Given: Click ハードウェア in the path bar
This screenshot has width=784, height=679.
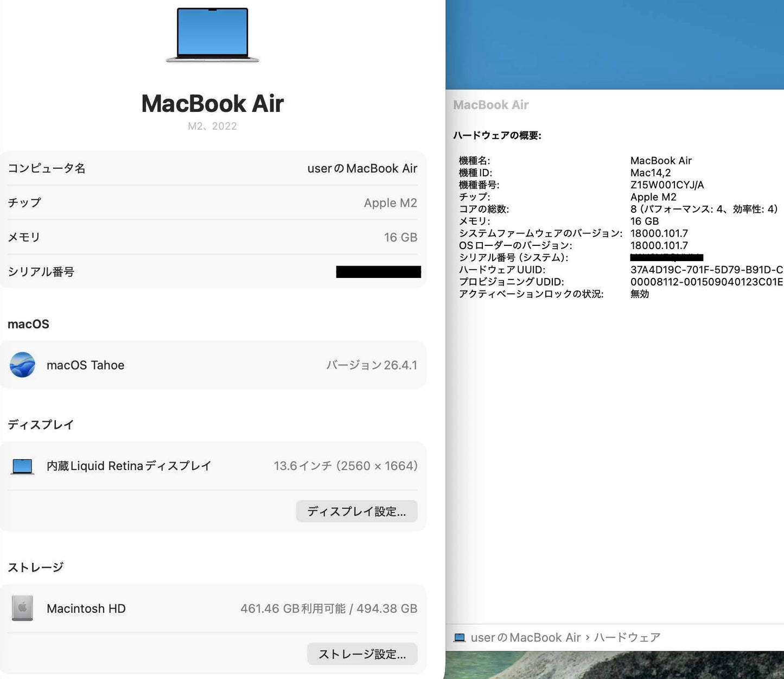Looking at the screenshot, I should tap(627, 637).
